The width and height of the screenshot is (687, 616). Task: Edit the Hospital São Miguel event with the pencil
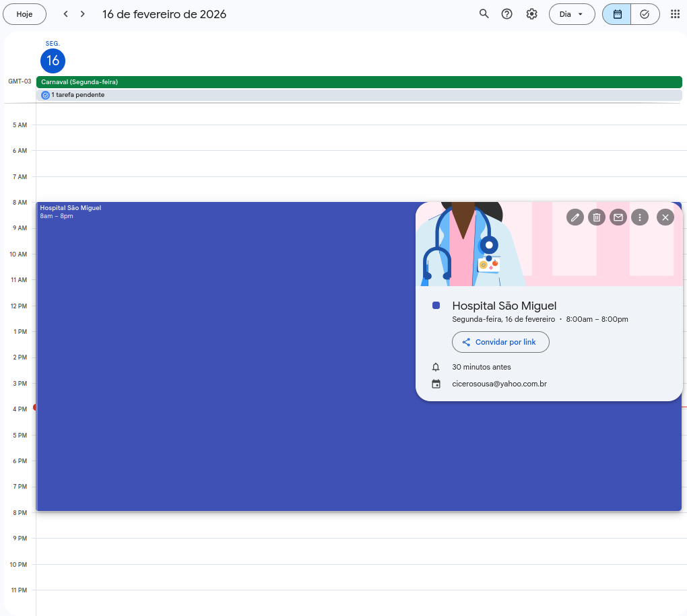pyautogui.click(x=575, y=217)
